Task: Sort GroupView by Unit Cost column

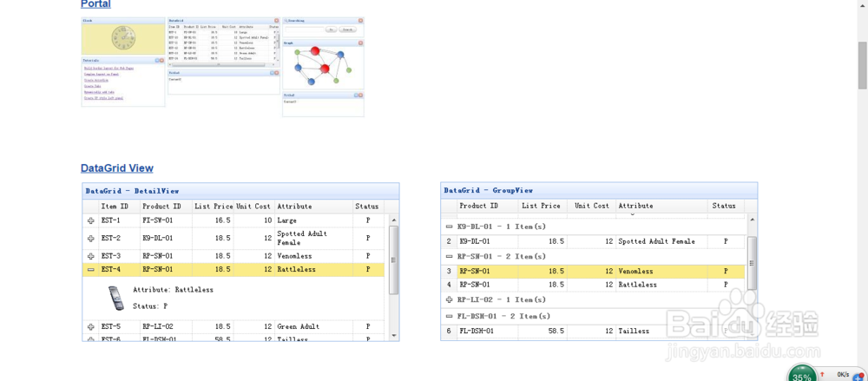Action: 591,206
